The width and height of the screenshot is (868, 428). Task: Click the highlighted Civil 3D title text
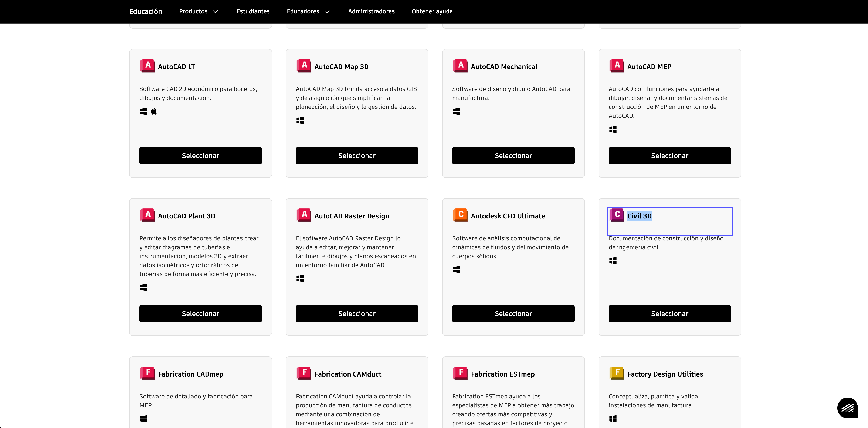639,216
